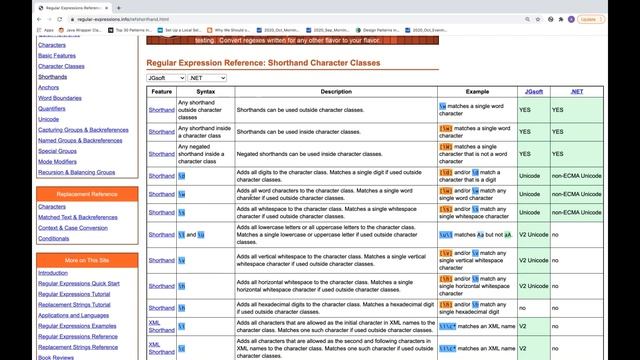The height and width of the screenshot is (360, 640).
Task: Open the 2020_Oct_Mornin bookmark
Action: (278, 30)
